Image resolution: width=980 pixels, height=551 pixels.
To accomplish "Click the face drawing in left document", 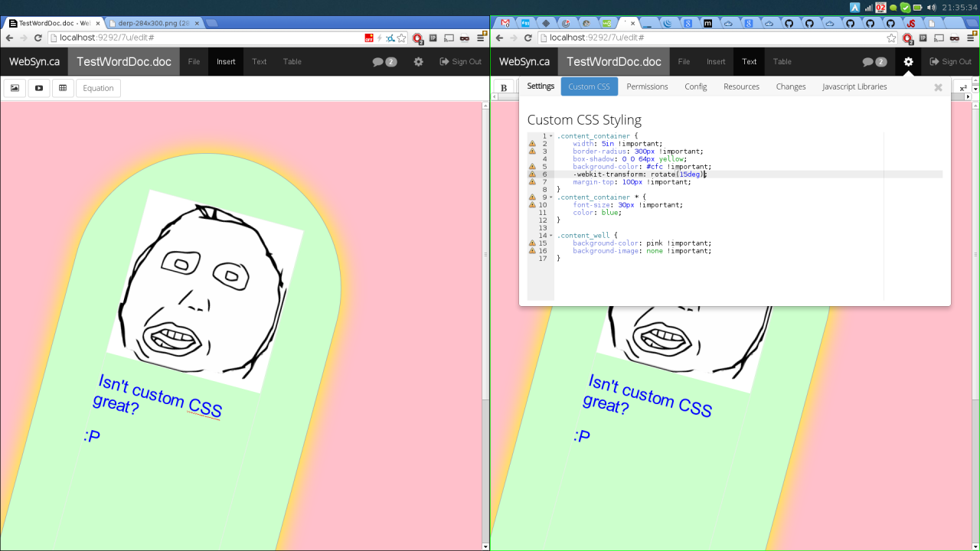I will pyautogui.click(x=205, y=291).
